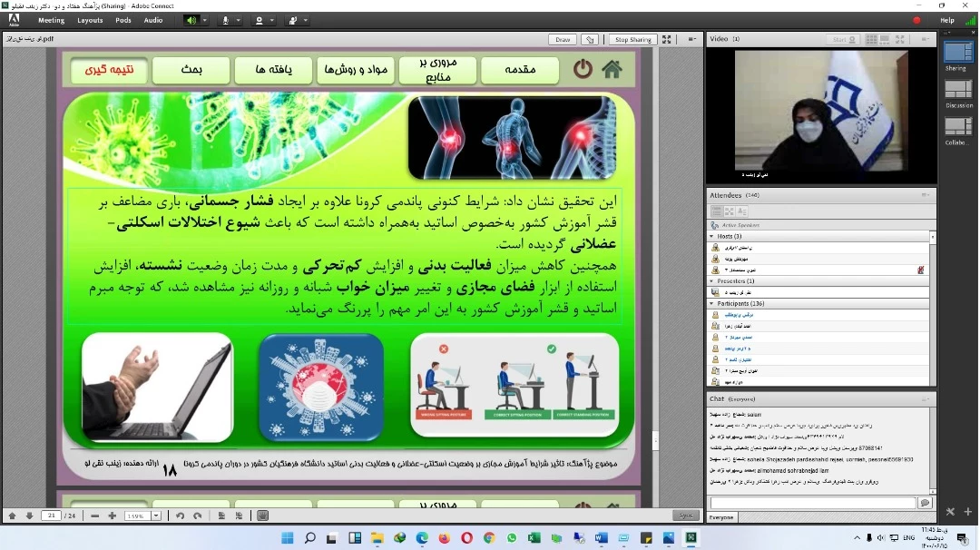This screenshot has height=550, width=980.
Task: Click the Draw button
Action: point(563,40)
